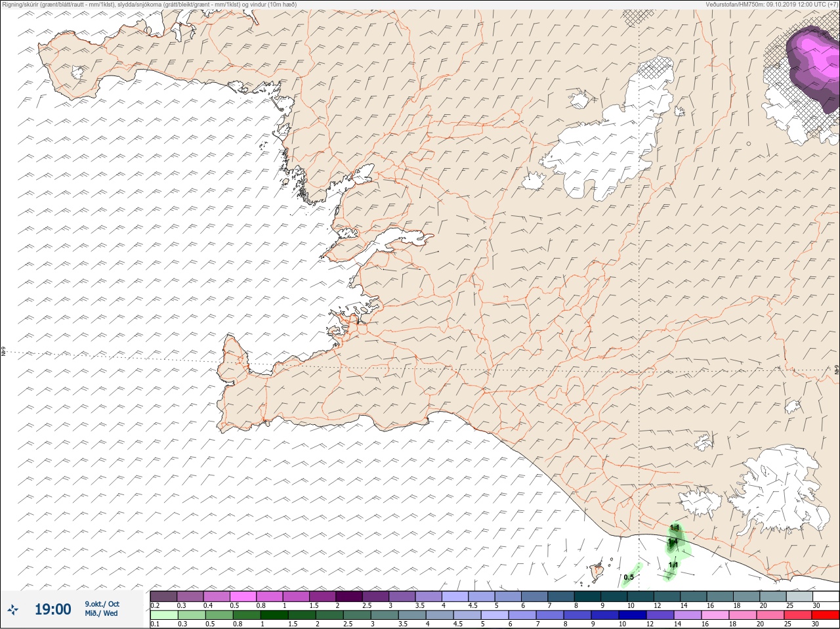Click the 0.5 precipitation value on map
This screenshot has height=629, width=840.
[629, 578]
